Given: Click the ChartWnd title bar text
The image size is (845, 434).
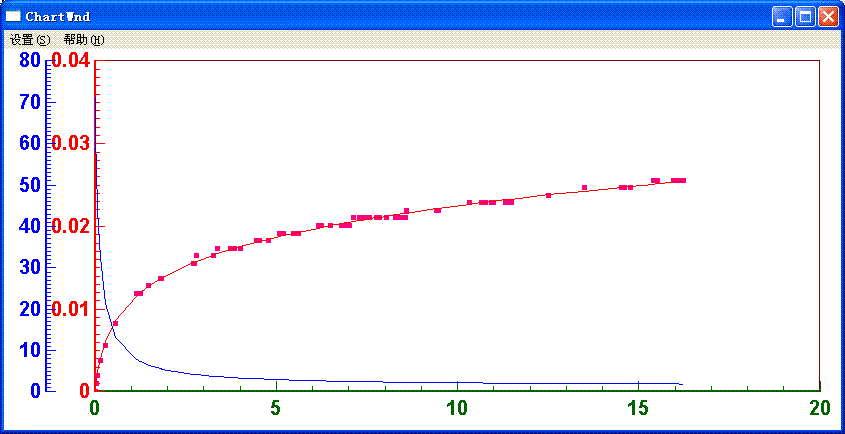Looking at the screenshot, I should click(x=58, y=17).
